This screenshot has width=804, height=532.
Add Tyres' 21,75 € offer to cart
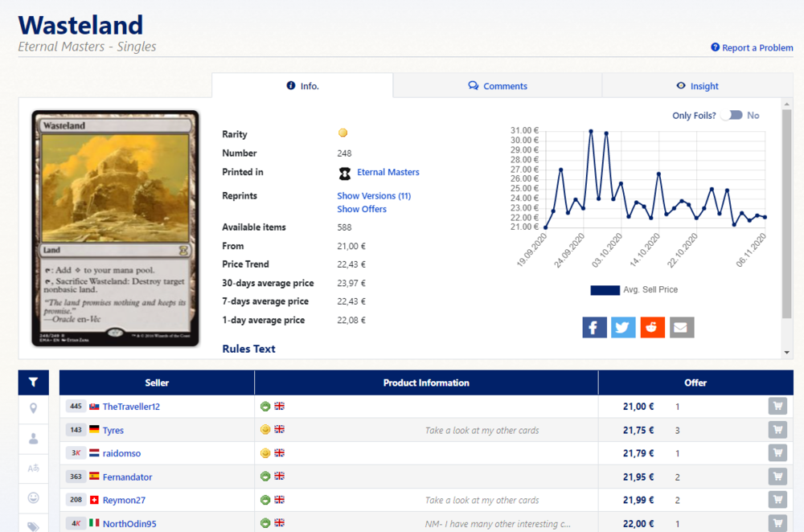pos(777,430)
